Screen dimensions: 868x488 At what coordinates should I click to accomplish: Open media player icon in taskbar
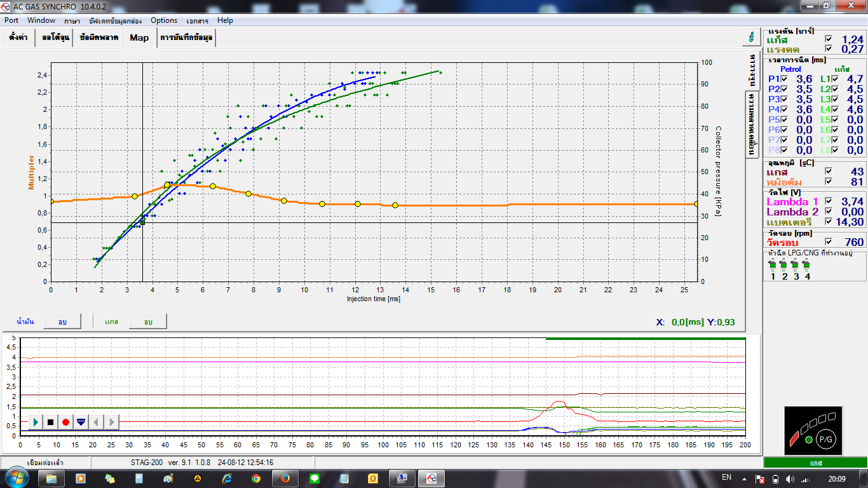click(x=81, y=478)
